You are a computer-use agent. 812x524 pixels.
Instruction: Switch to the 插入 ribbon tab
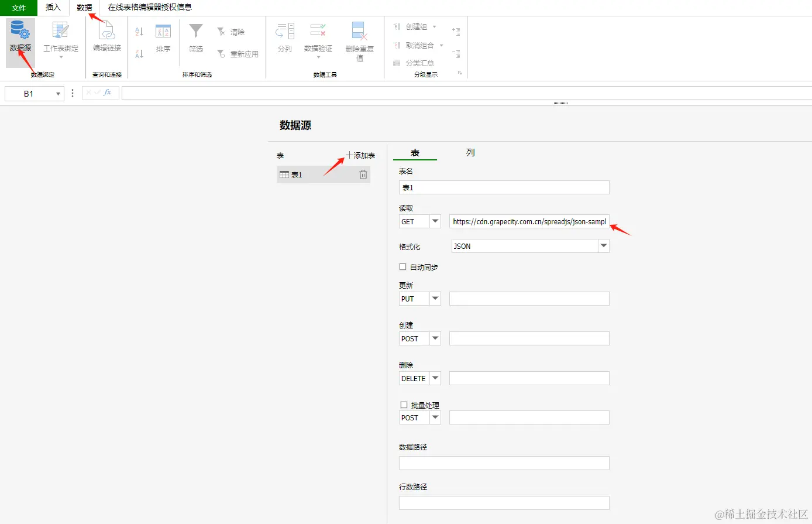pos(53,8)
